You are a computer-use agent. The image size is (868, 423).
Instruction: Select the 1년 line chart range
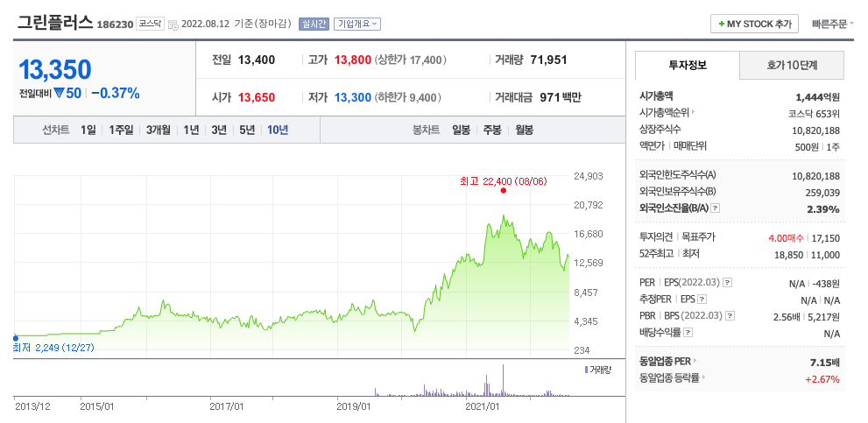(191, 130)
